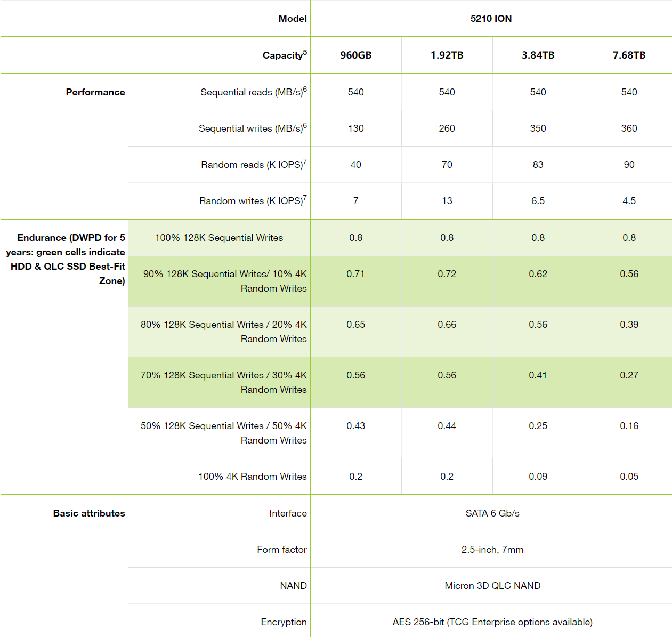Select the Sequential writes (MB/s) row label

pos(250,128)
